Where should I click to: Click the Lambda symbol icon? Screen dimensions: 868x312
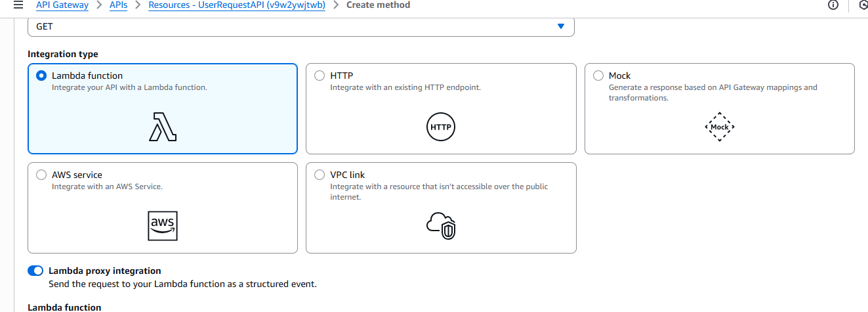click(x=163, y=127)
